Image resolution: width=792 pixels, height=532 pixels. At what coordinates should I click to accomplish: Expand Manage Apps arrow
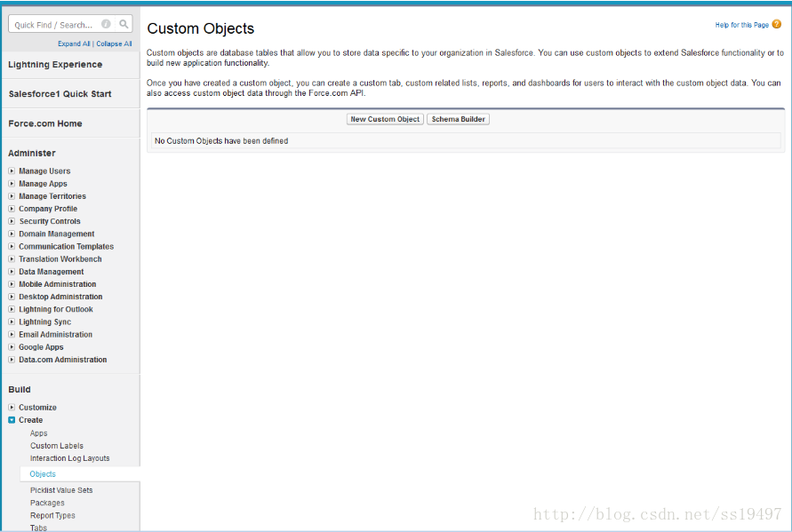12,184
